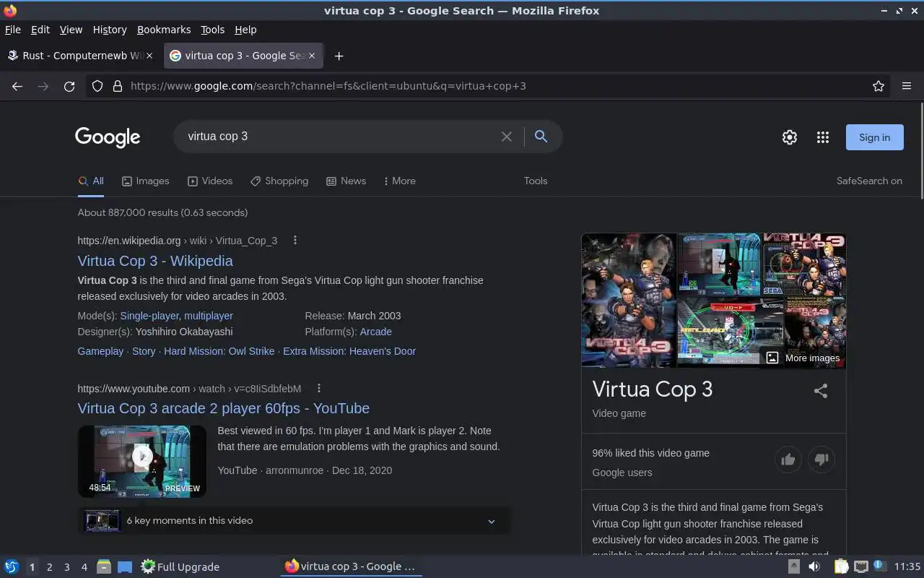This screenshot has width=924, height=578.
Task: Adjust volume from the tray speaker icon
Action: coord(814,566)
